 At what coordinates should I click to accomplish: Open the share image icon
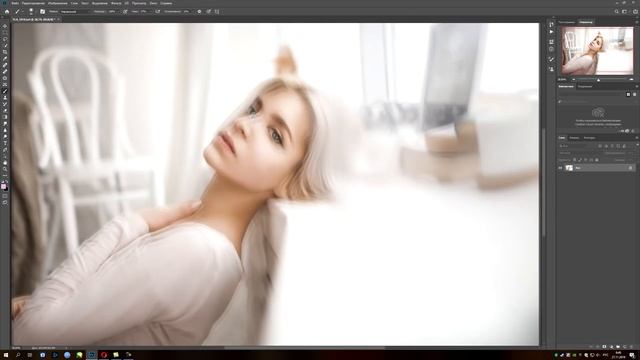click(635, 12)
